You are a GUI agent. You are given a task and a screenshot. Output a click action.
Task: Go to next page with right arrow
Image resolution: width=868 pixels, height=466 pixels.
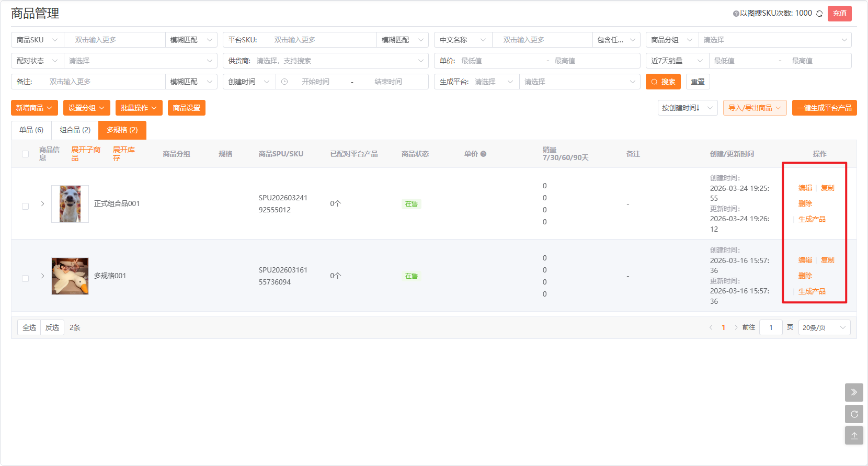[736, 327]
